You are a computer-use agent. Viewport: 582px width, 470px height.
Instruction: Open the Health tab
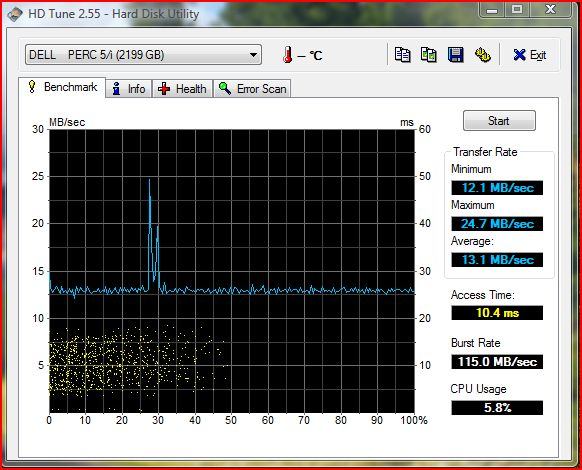[182, 89]
